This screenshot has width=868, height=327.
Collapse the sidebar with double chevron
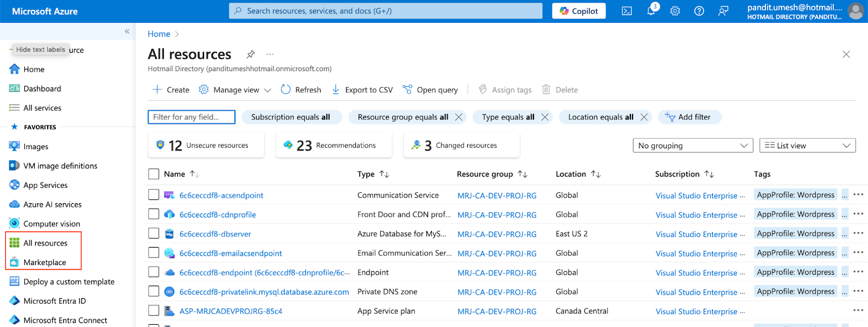coord(127,32)
